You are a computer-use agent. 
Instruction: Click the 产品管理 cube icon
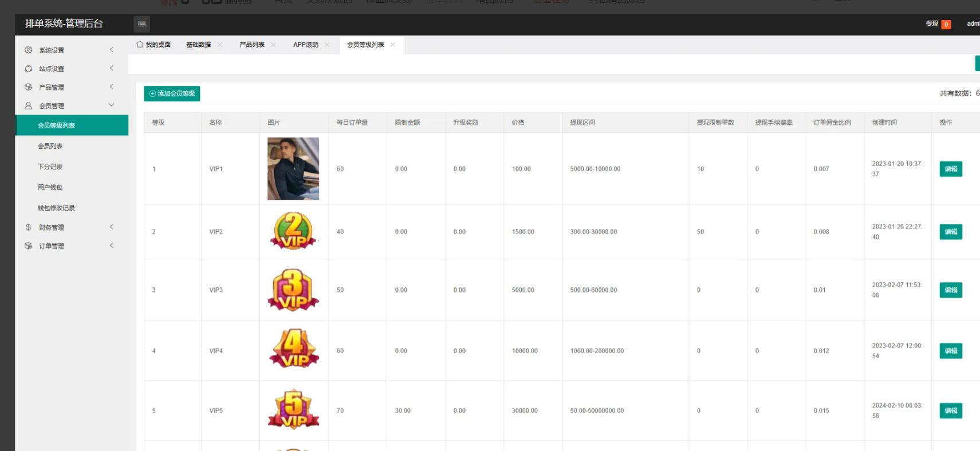29,87
